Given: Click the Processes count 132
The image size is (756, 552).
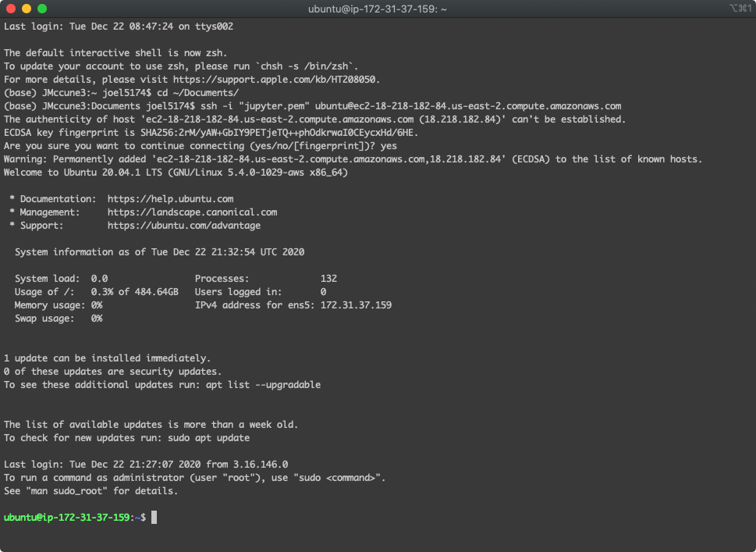Looking at the screenshot, I should 328,279.
